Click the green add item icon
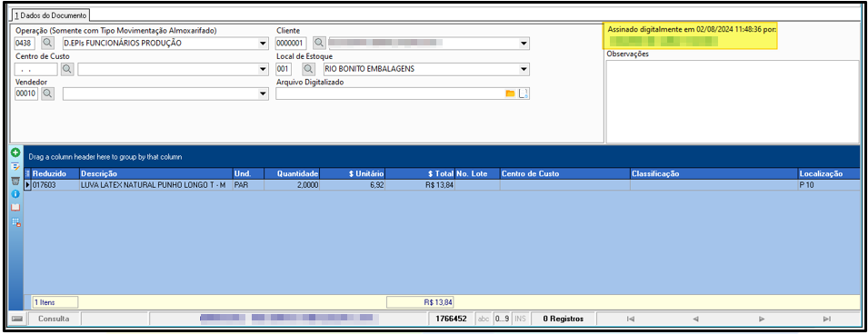 click(15, 152)
